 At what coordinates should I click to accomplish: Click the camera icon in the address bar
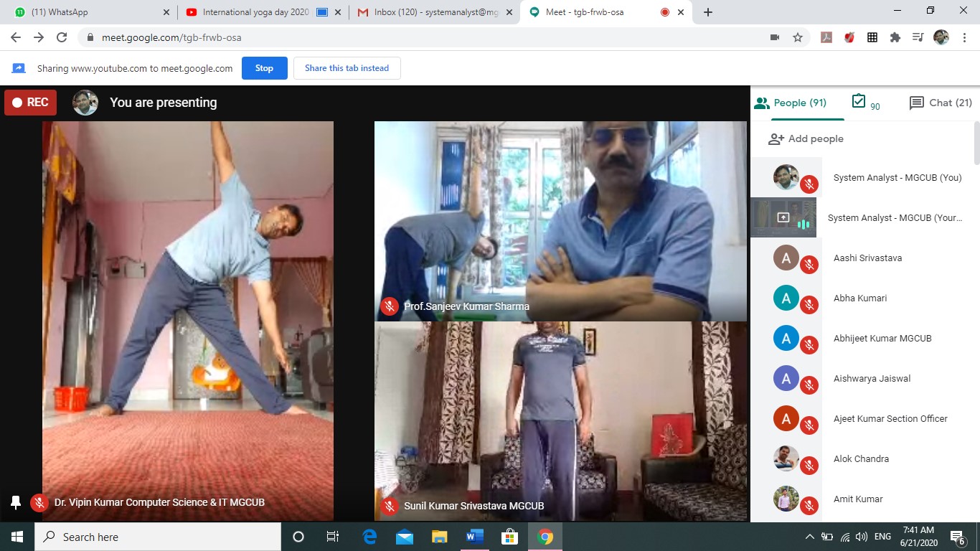(x=775, y=37)
